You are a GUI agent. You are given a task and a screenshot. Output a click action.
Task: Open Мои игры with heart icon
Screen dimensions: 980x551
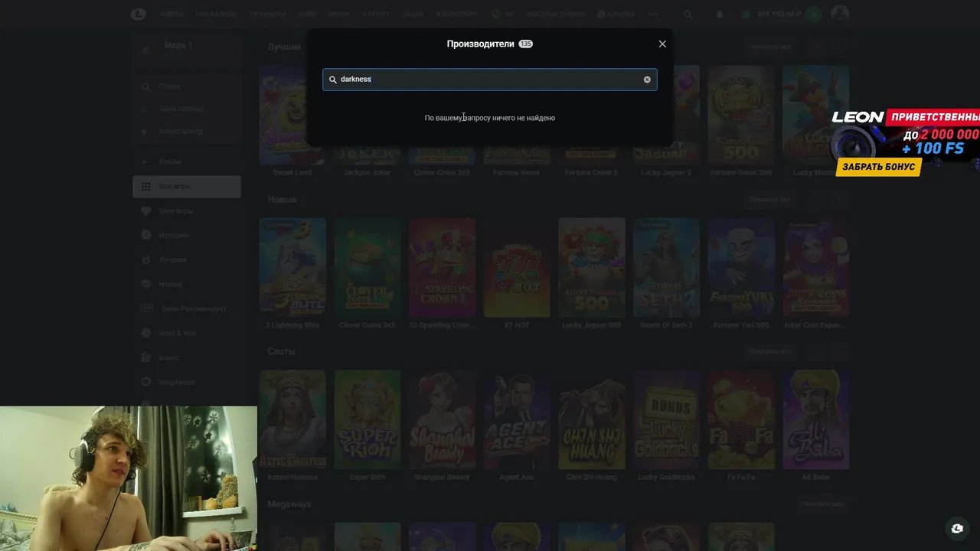pos(187,210)
